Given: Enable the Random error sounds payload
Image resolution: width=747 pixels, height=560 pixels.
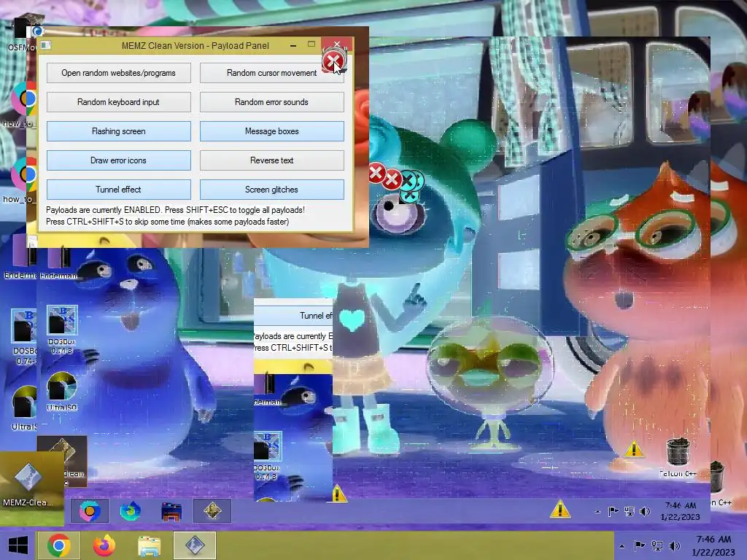Looking at the screenshot, I should [x=271, y=102].
